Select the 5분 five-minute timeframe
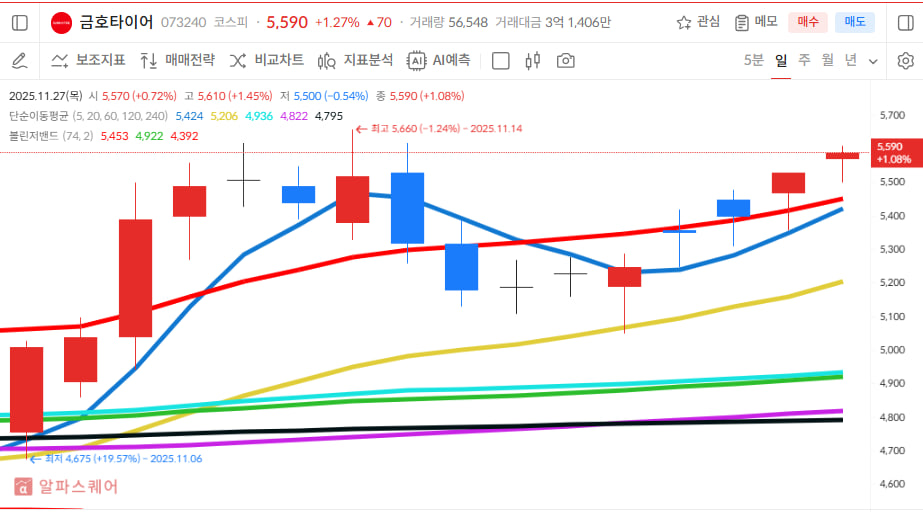Viewport: 923px width, 512px height. point(754,60)
